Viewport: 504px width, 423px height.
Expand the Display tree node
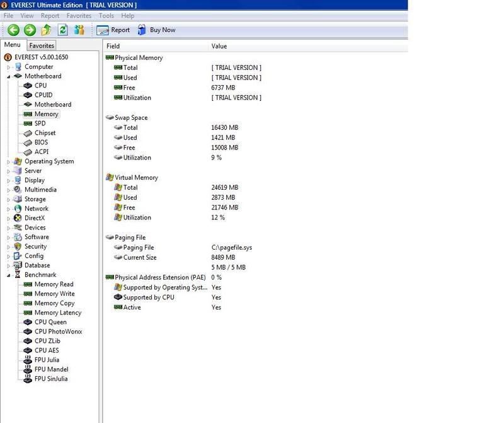(x=9, y=181)
